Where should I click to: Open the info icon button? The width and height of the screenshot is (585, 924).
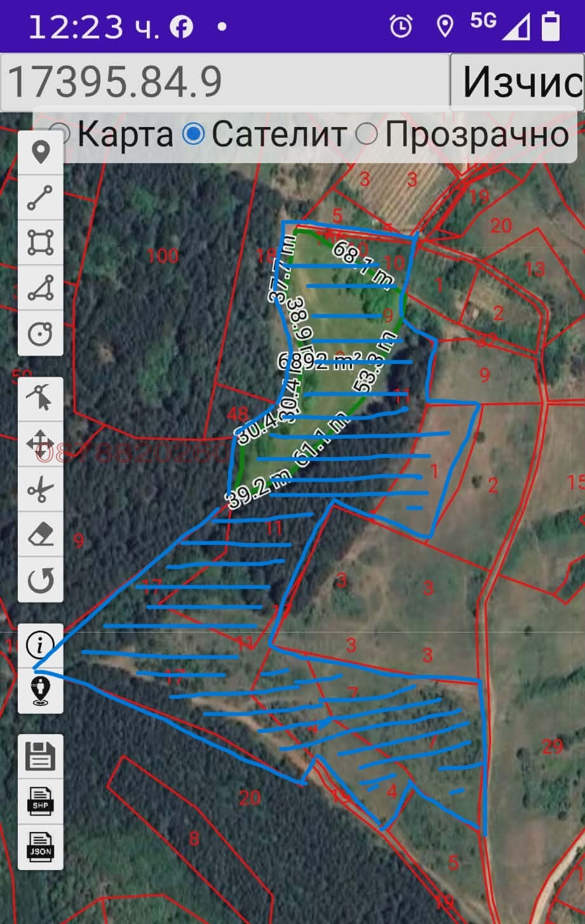click(41, 646)
